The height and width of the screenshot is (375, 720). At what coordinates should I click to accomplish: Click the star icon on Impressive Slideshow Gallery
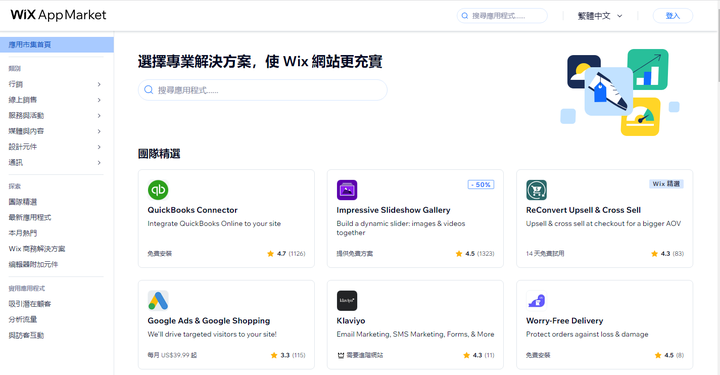459,253
